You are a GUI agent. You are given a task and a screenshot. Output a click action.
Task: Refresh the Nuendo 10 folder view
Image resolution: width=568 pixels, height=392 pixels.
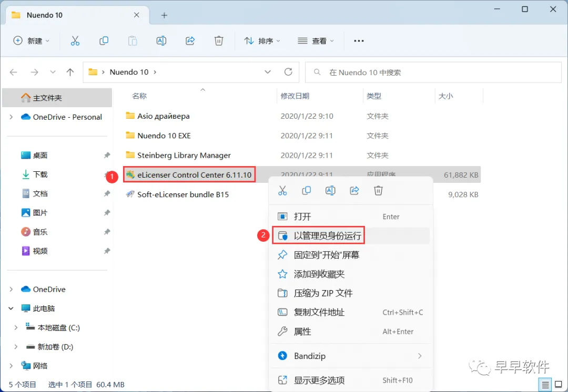tap(288, 72)
